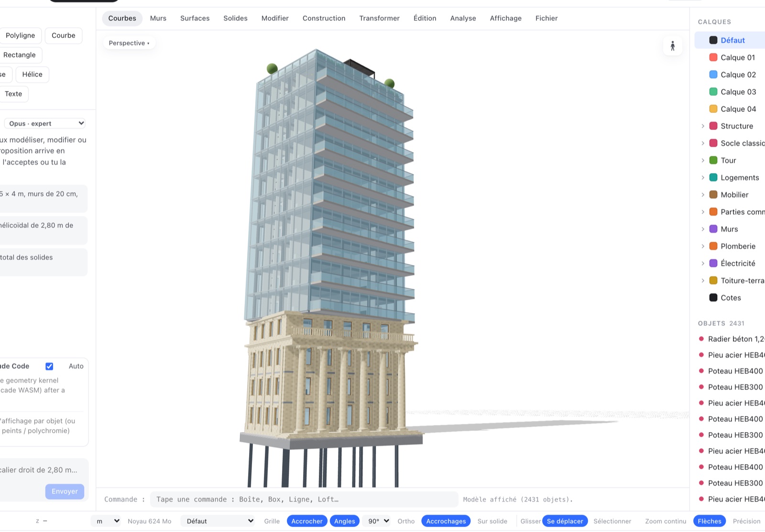Toggle the Angles snap option

[x=345, y=521]
